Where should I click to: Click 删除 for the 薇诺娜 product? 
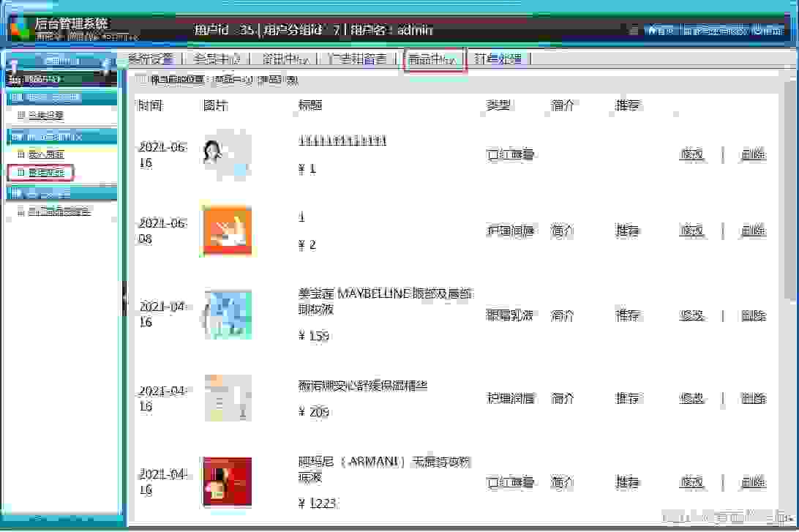click(754, 398)
